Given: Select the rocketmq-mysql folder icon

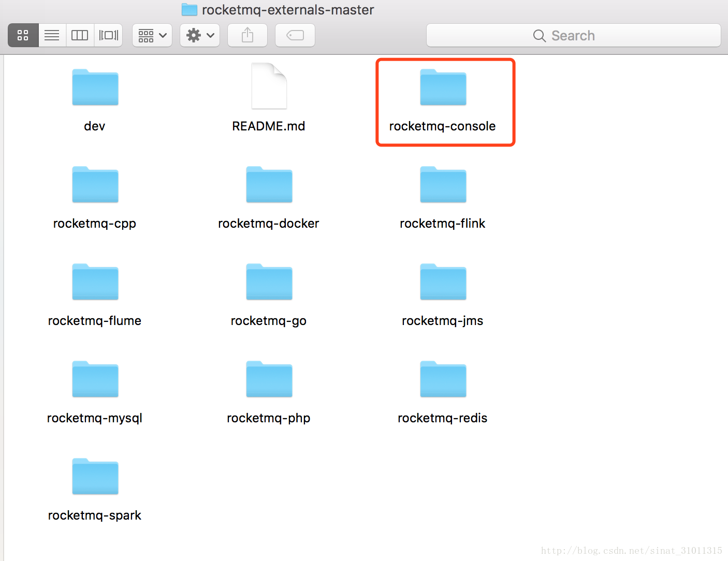Looking at the screenshot, I should pyautogui.click(x=95, y=379).
